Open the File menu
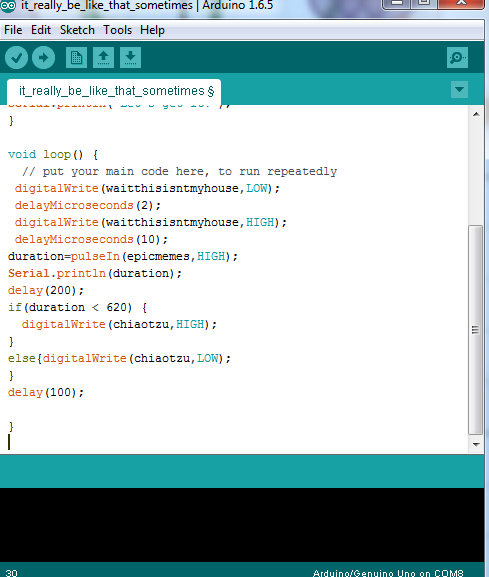This screenshot has width=489, height=577. (13, 30)
